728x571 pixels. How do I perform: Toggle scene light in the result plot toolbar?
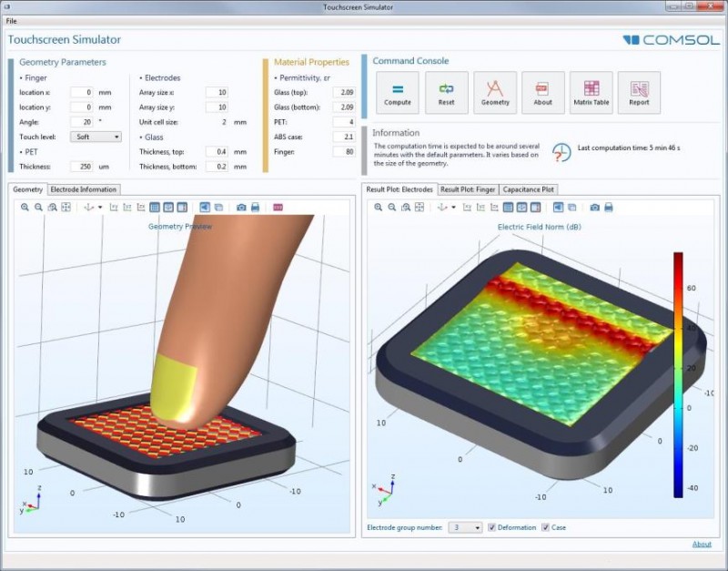click(557, 208)
